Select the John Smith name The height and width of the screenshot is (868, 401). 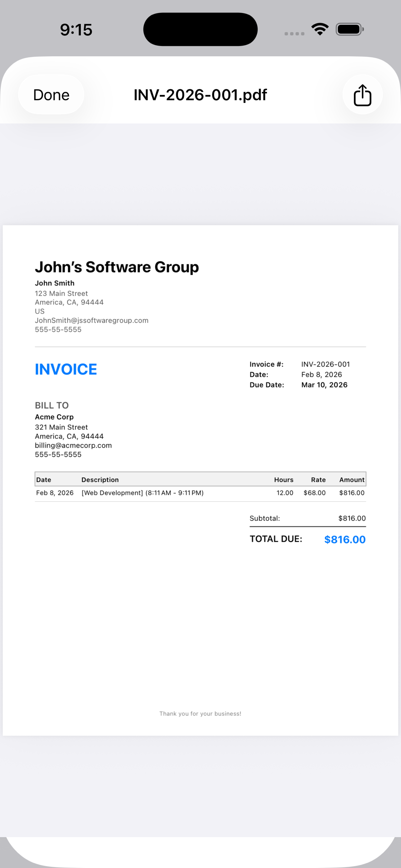(x=55, y=283)
